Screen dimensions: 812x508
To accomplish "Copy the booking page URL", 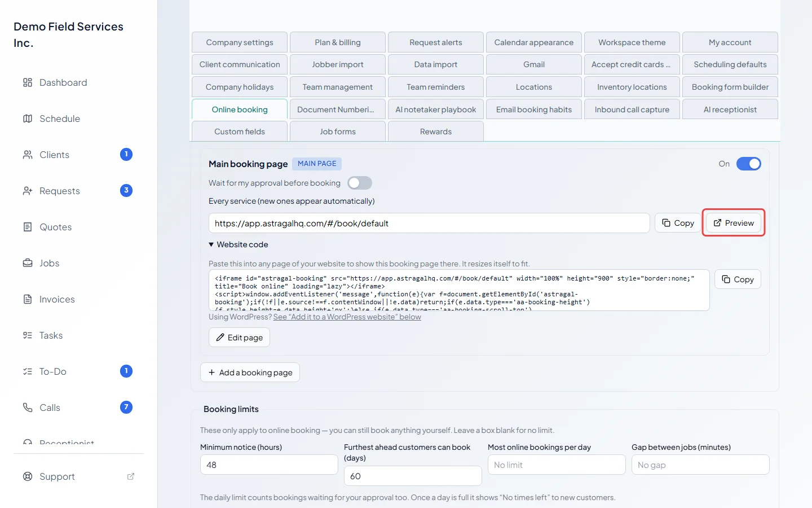I will pyautogui.click(x=677, y=223).
